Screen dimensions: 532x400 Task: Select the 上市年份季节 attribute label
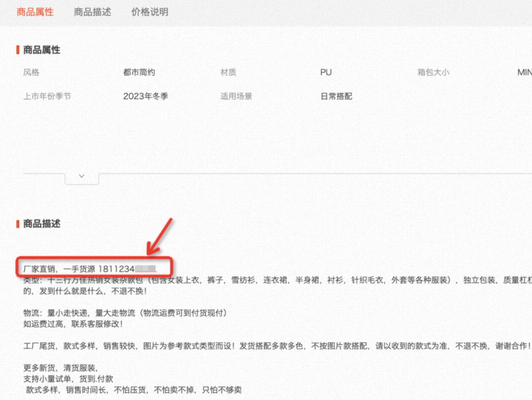click(45, 96)
